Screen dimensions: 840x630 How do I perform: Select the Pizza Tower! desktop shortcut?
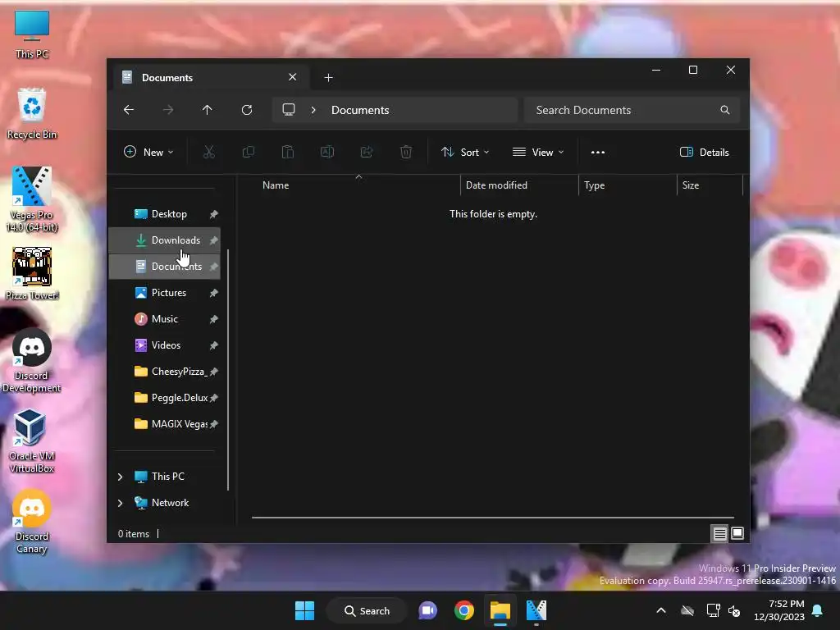32,273
